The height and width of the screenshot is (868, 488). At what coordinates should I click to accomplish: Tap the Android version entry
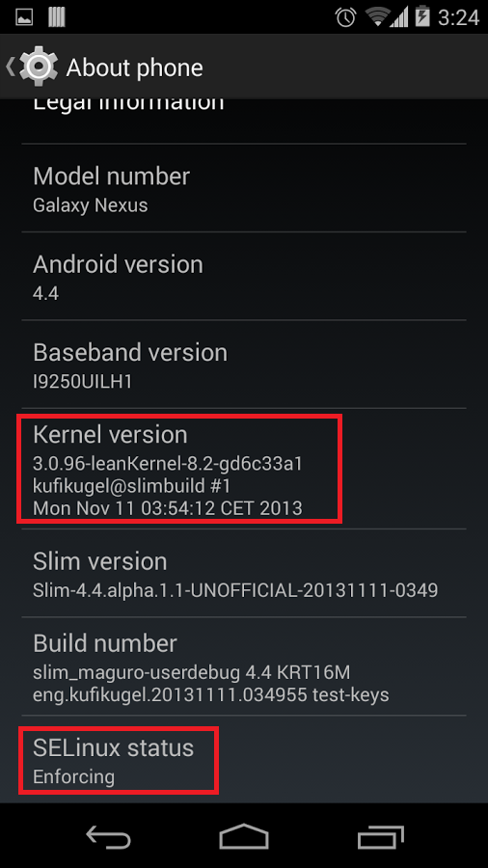tap(244, 276)
